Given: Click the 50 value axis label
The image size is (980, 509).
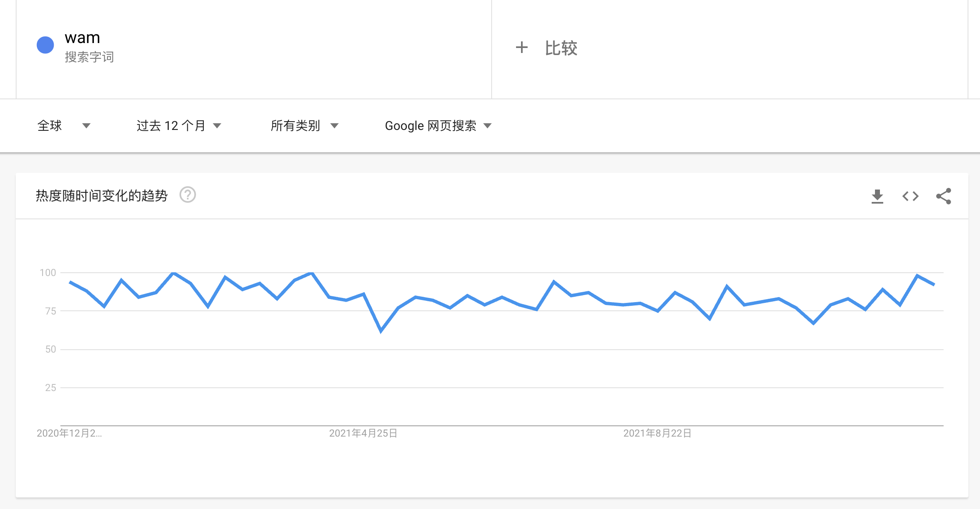Looking at the screenshot, I should [x=50, y=349].
